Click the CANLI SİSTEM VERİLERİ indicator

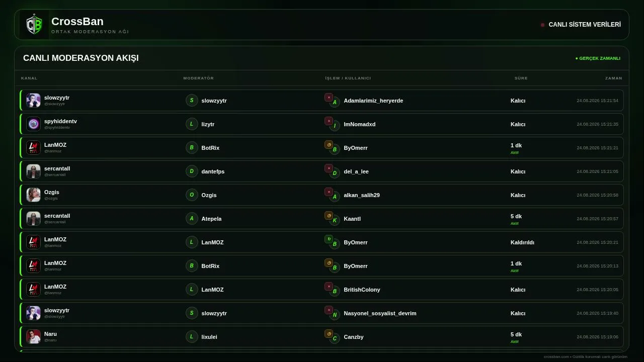tap(581, 25)
